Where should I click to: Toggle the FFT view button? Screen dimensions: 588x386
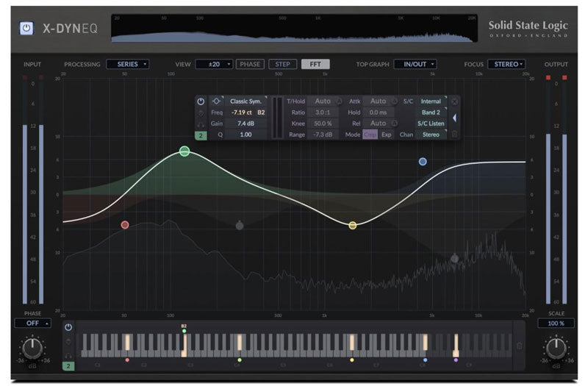(315, 64)
